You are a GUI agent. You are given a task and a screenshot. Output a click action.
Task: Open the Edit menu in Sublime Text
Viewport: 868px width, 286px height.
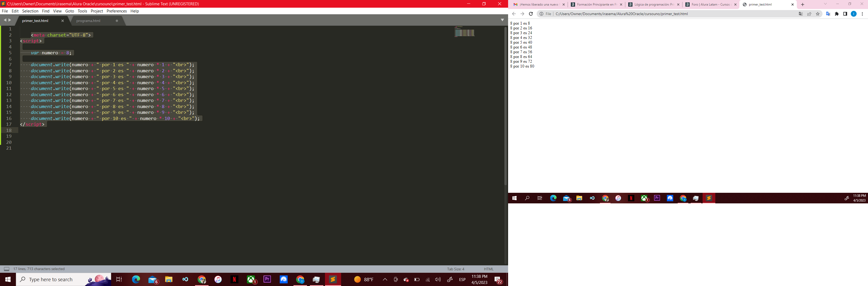[x=15, y=11]
